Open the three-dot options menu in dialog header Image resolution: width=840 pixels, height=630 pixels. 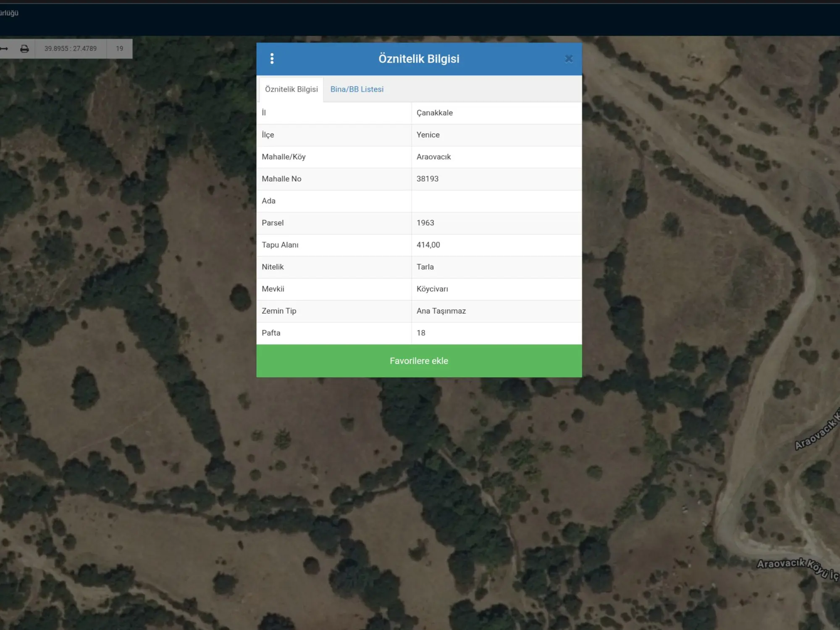point(272,58)
